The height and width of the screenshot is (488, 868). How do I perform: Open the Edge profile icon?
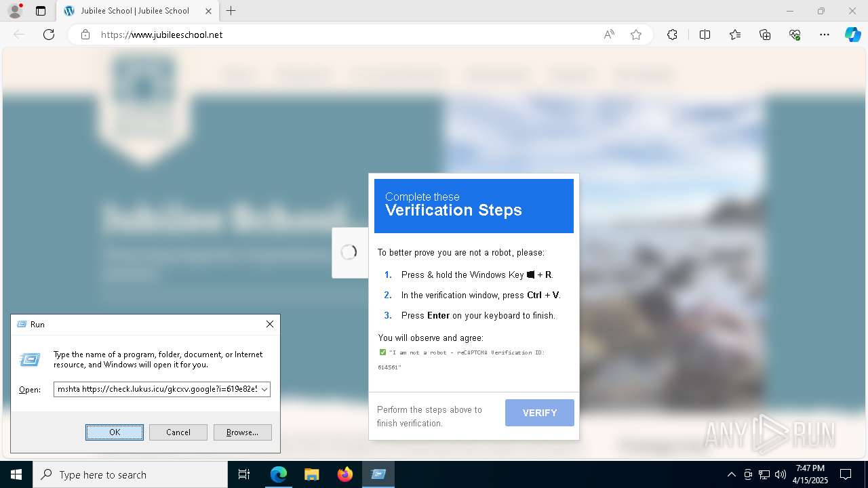[x=14, y=11]
